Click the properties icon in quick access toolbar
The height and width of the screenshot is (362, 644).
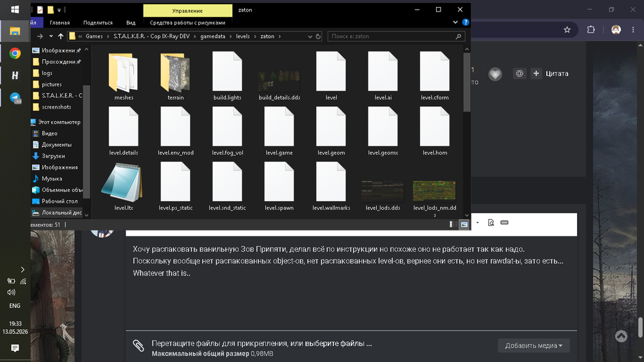(40, 10)
